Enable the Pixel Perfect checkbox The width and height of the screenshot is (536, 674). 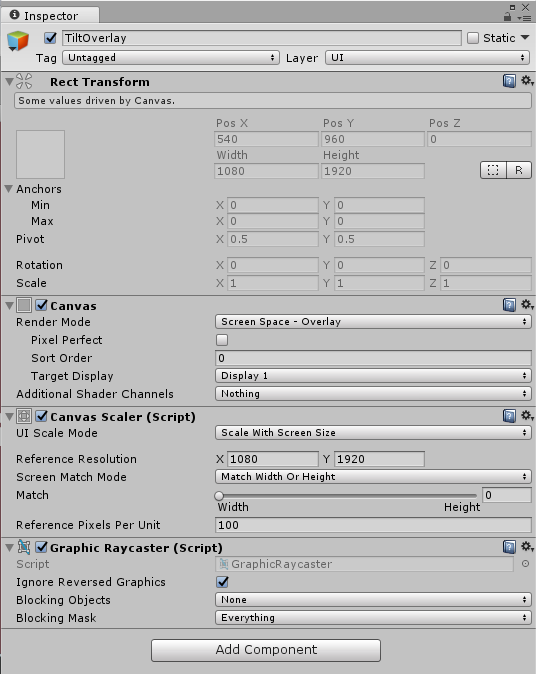(x=222, y=340)
